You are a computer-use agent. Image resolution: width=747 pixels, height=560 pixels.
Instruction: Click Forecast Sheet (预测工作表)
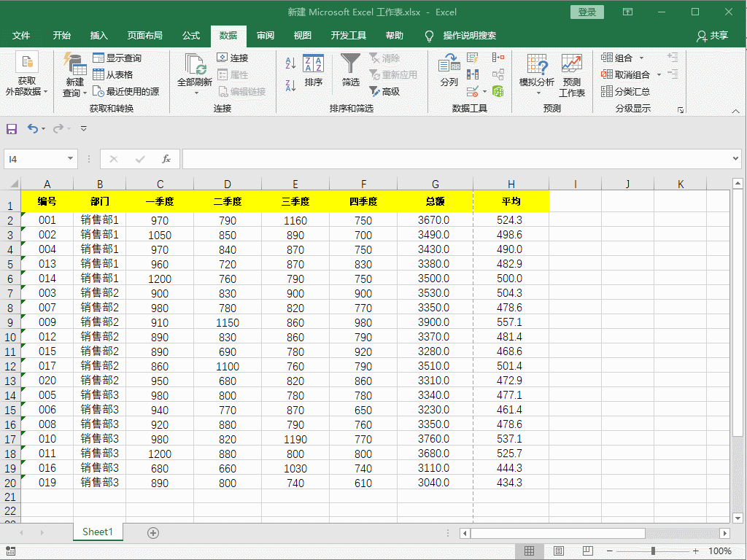pyautogui.click(x=572, y=75)
